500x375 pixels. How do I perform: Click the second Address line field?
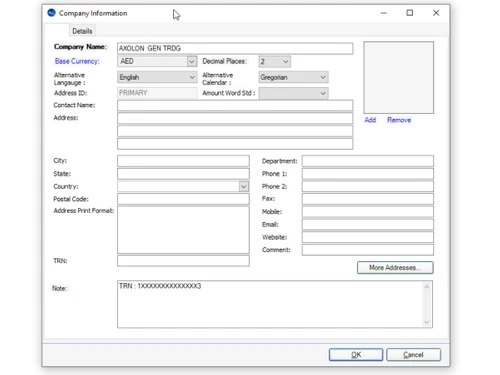[x=235, y=131]
